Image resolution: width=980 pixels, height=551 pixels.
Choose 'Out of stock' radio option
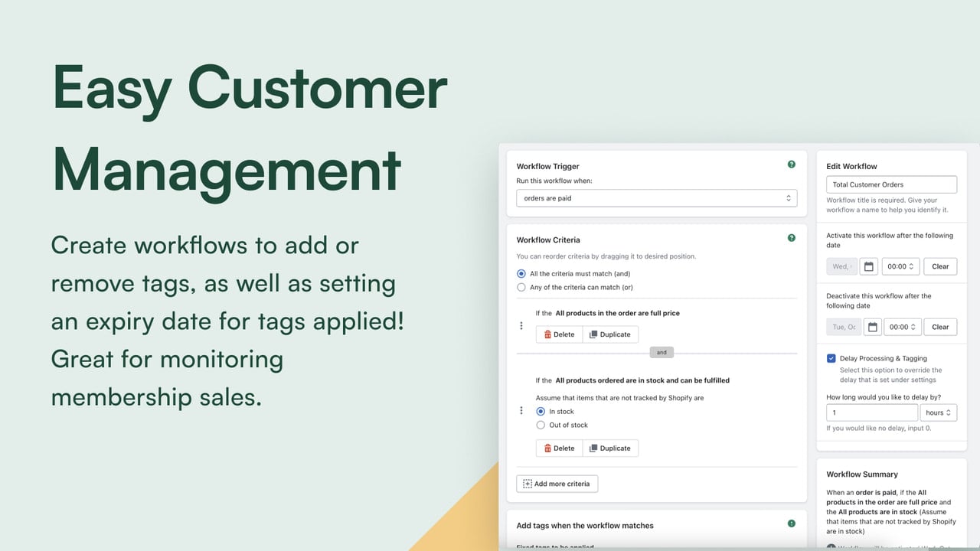[x=541, y=425]
